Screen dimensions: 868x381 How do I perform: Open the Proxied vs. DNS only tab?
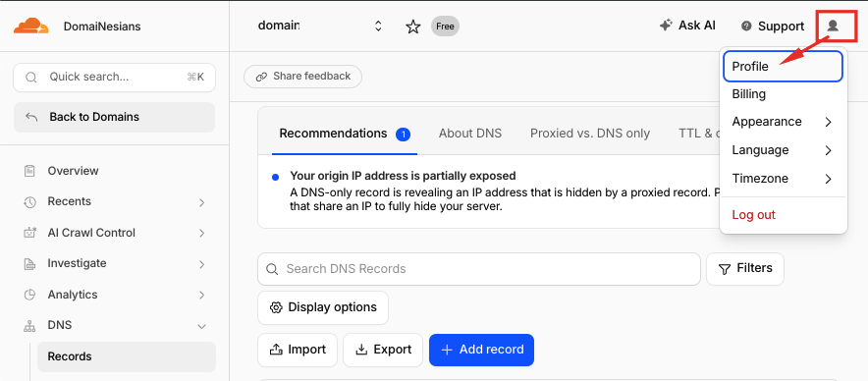coord(589,134)
